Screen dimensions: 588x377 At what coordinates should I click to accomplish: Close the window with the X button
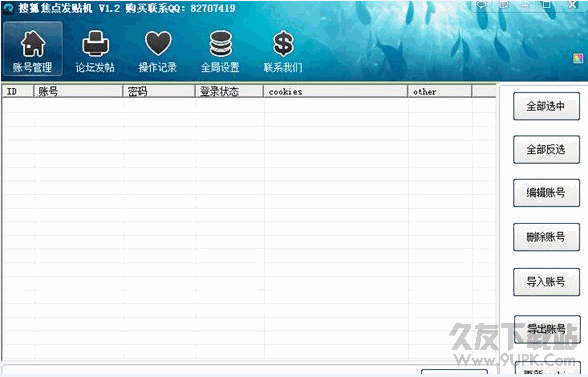tap(573, 5)
